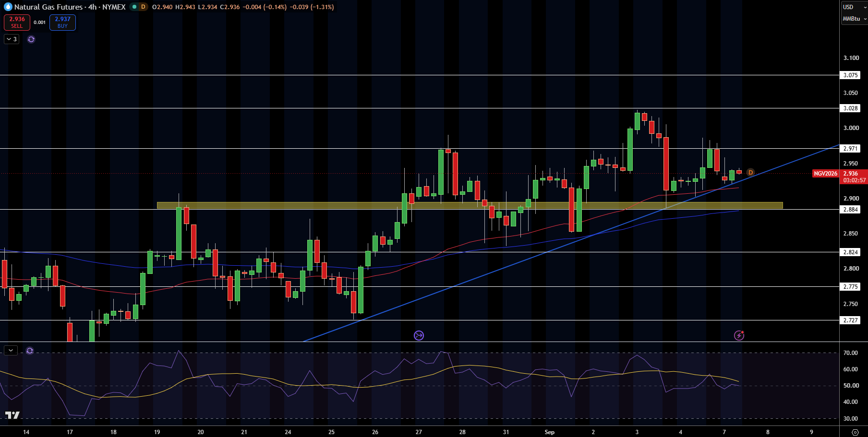Viewport: 868px width, 437px height.
Task: Click the 3.028 horizontal line price label
Action: (850, 108)
